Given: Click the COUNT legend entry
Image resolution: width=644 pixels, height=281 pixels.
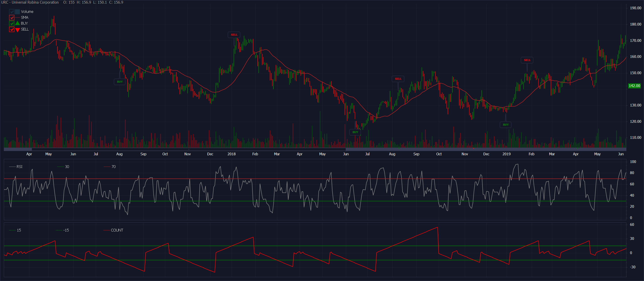Looking at the screenshot, I should pos(117,230).
